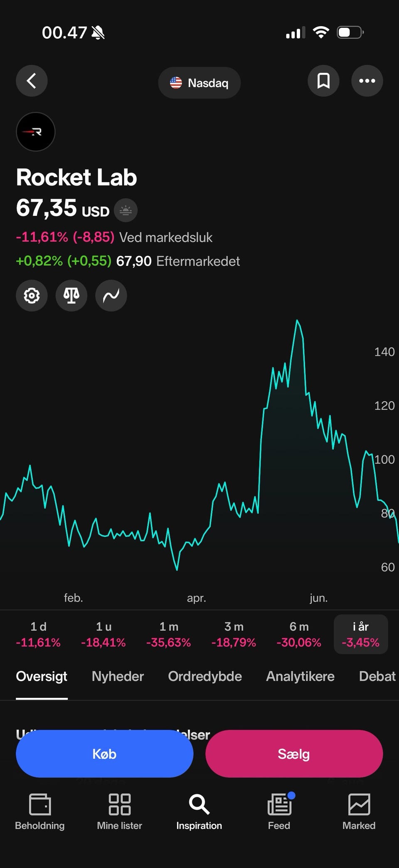The image size is (399, 868).
Task: Open Mine lister grid tab
Action: click(120, 811)
